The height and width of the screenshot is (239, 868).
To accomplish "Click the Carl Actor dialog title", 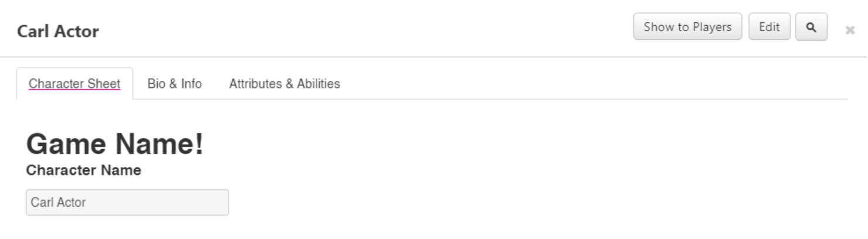I will click(x=58, y=31).
